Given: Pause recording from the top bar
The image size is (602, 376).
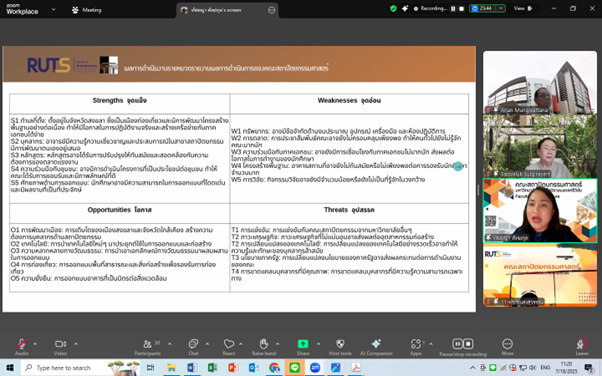Looking at the screenshot, I should coord(453,8).
